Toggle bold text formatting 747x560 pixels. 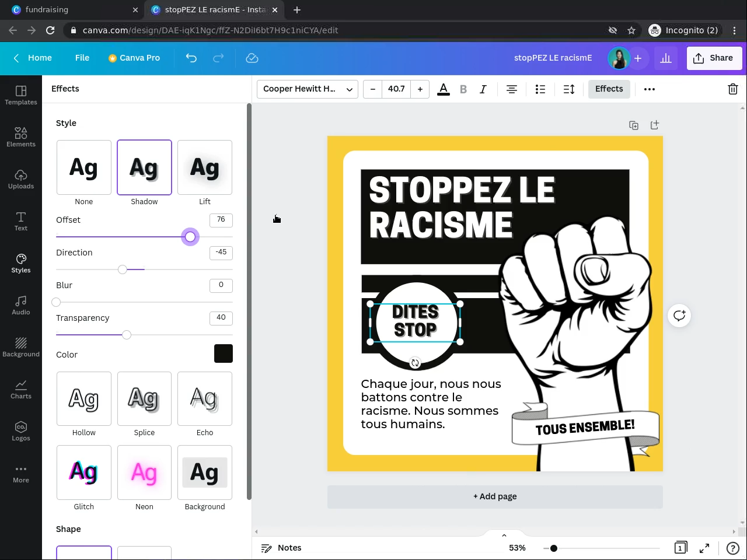(463, 89)
